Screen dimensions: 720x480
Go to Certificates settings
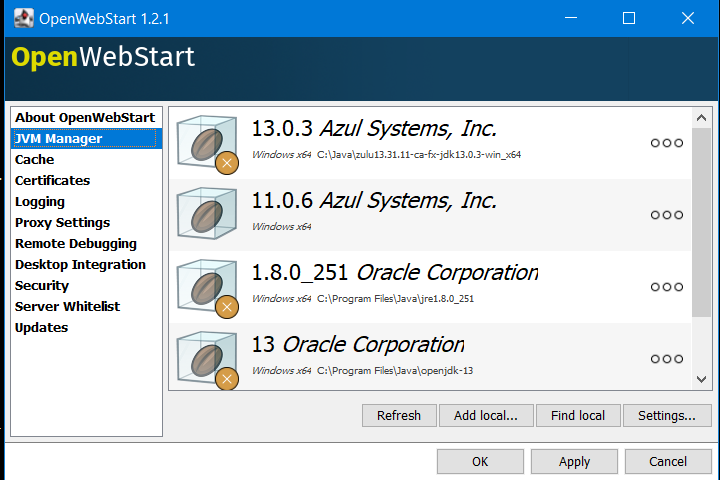86,181
